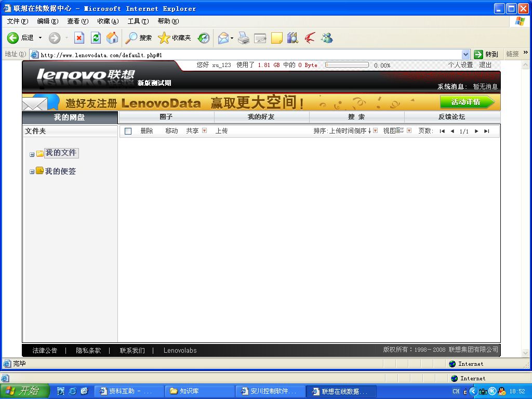The height and width of the screenshot is (399, 532).
Task: Click the address bar URL field
Action: 249,55
